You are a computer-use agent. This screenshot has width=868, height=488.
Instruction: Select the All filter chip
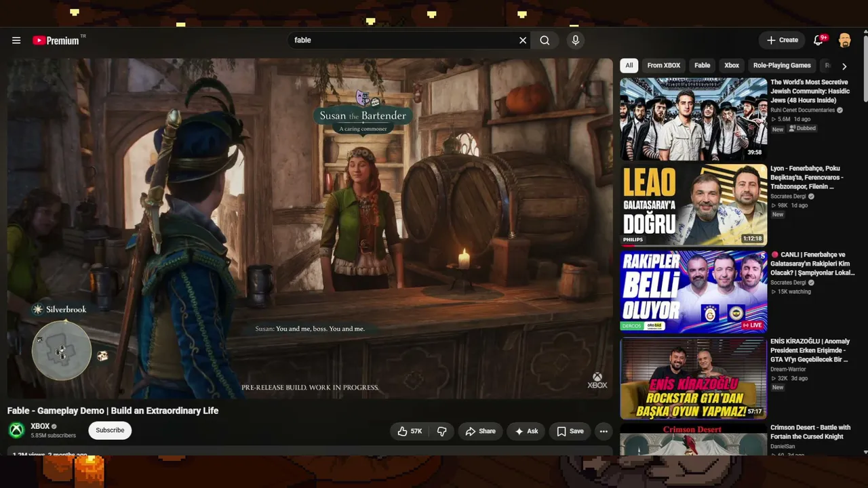pos(629,66)
